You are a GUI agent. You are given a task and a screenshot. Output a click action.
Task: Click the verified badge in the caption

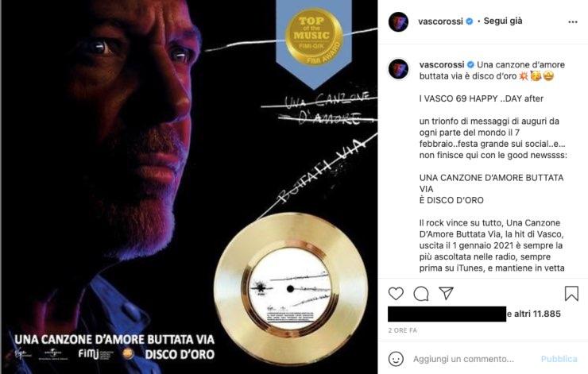[x=470, y=64]
